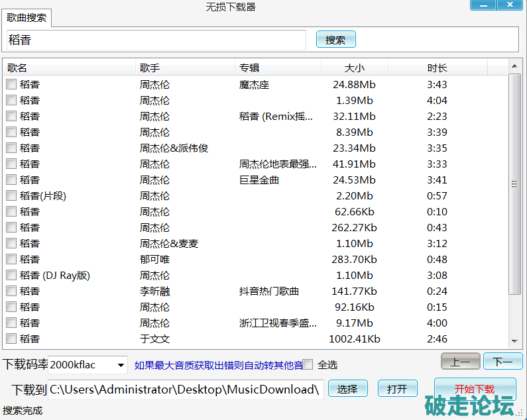Click the results list scrollbar down arrow
The image size is (527, 420).
coord(514,342)
